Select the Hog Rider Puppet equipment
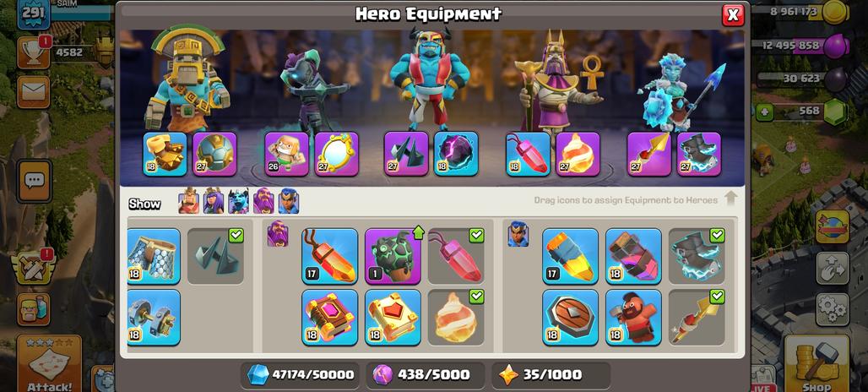 pos(633,317)
